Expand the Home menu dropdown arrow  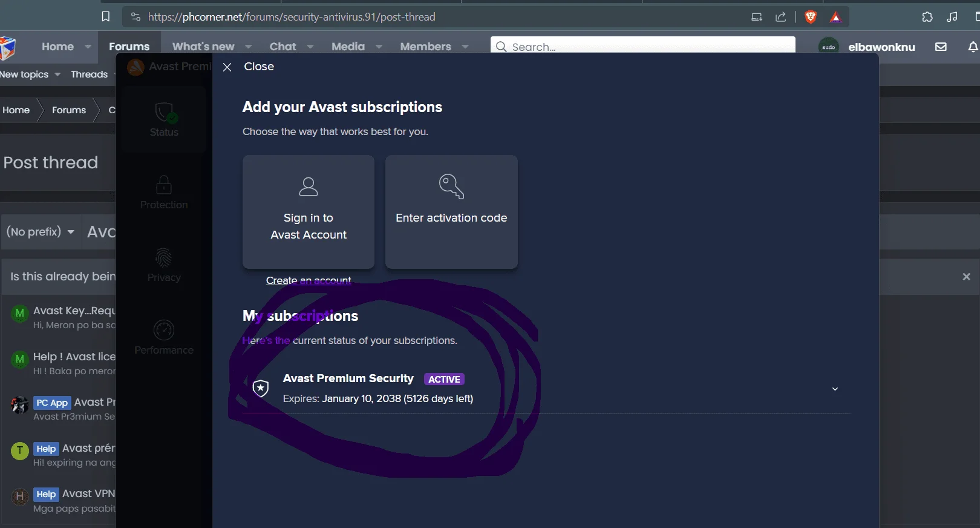point(88,47)
